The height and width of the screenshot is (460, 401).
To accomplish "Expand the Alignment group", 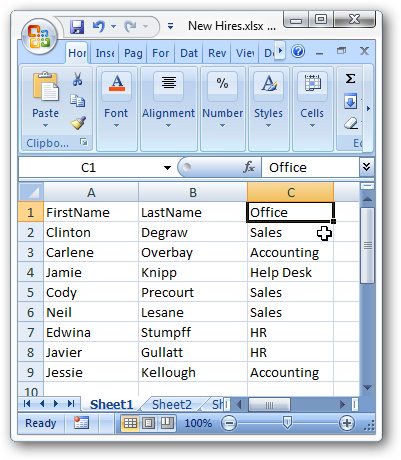I will tap(168, 109).
